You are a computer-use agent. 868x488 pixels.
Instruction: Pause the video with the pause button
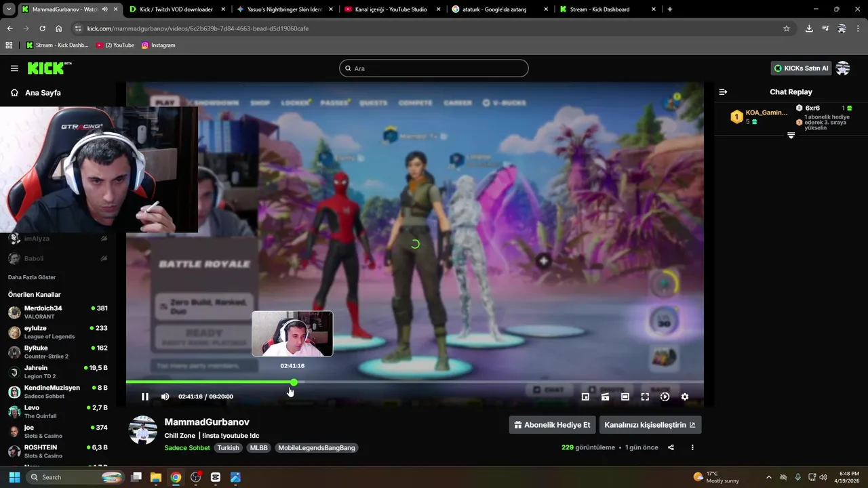pos(144,396)
